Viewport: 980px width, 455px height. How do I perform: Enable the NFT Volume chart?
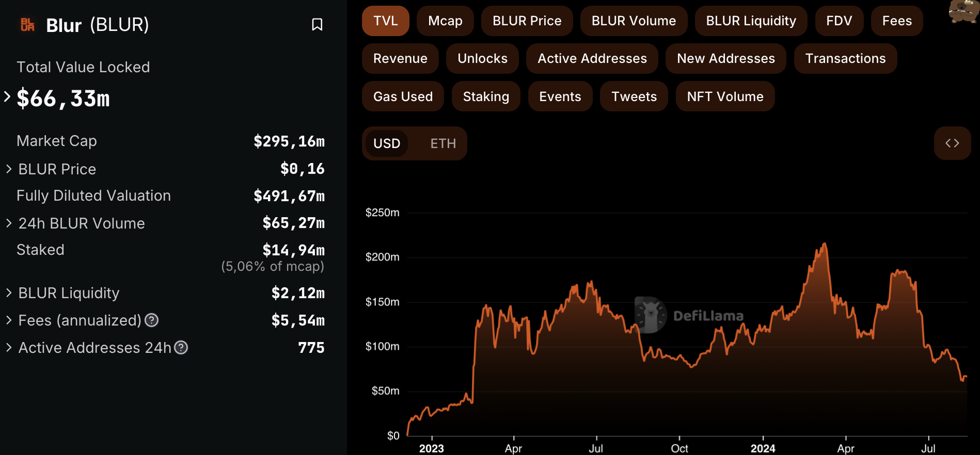click(x=724, y=96)
